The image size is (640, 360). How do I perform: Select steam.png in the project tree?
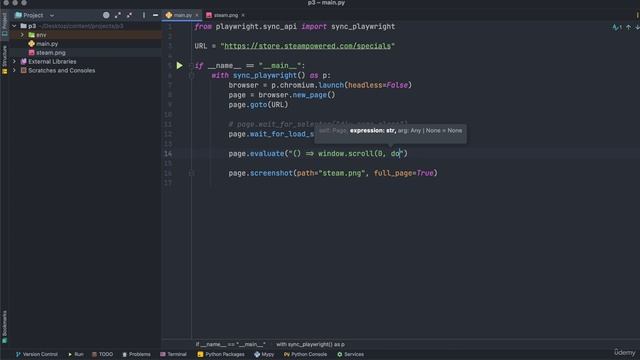pyautogui.click(x=50, y=53)
